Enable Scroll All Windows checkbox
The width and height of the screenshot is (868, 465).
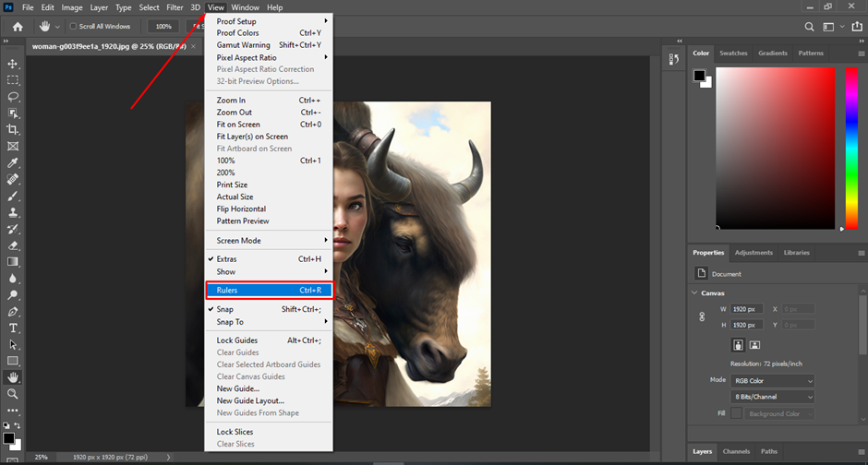click(x=73, y=26)
